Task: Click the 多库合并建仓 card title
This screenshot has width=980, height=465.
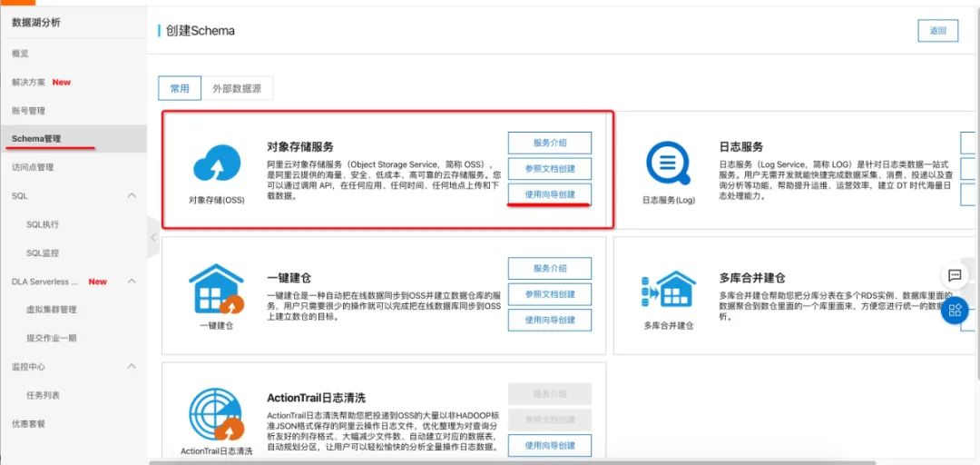Action: click(x=752, y=278)
